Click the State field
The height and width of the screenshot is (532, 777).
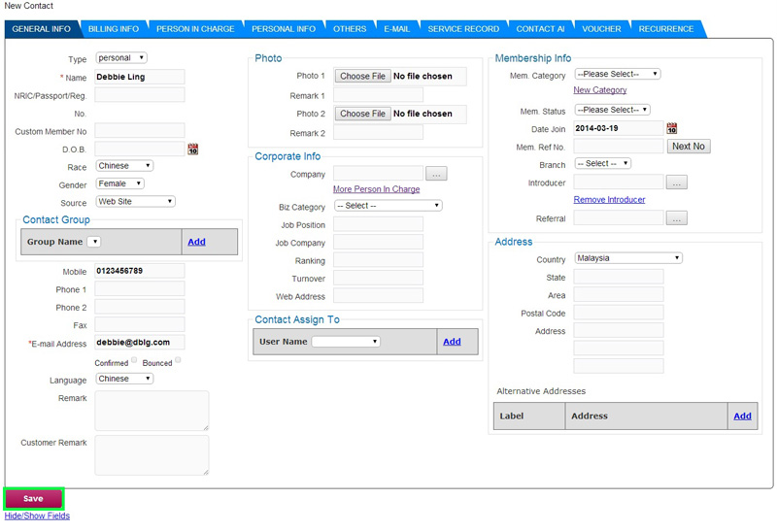(619, 277)
